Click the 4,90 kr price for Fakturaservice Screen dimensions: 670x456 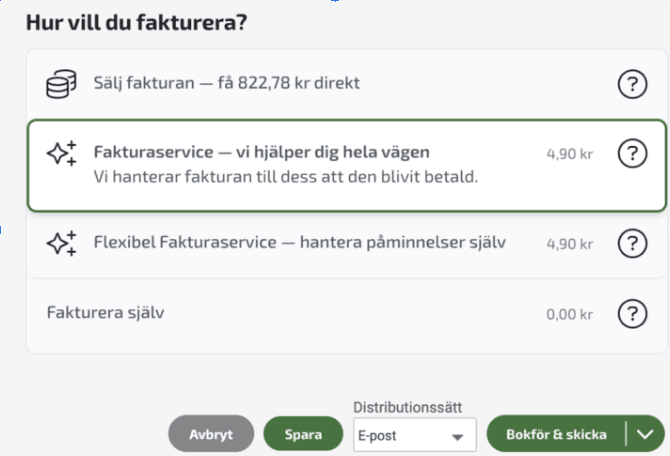[570, 155]
